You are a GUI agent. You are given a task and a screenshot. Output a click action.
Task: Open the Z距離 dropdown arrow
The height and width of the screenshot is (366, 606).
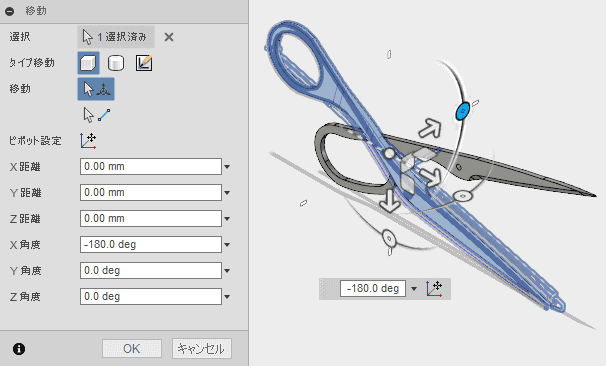tap(227, 219)
